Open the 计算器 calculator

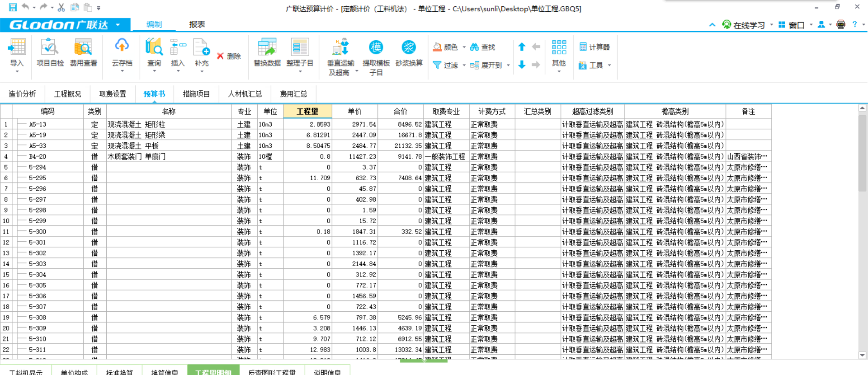click(594, 47)
